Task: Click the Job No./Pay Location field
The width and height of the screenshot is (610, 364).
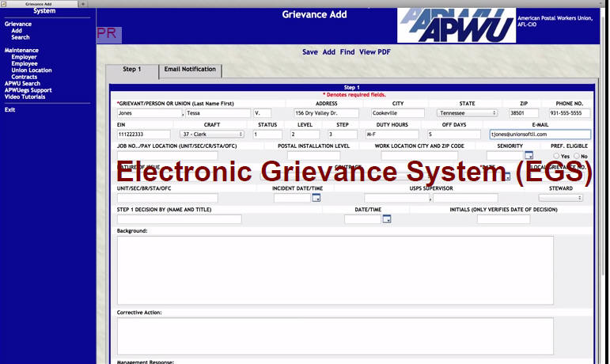Action: point(167,156)
